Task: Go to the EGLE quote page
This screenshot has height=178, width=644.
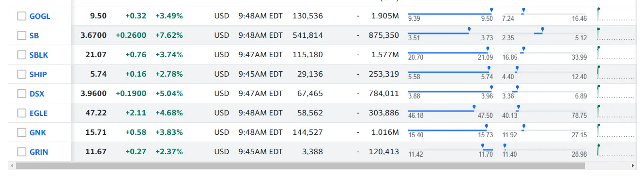Action: (39, 113)
